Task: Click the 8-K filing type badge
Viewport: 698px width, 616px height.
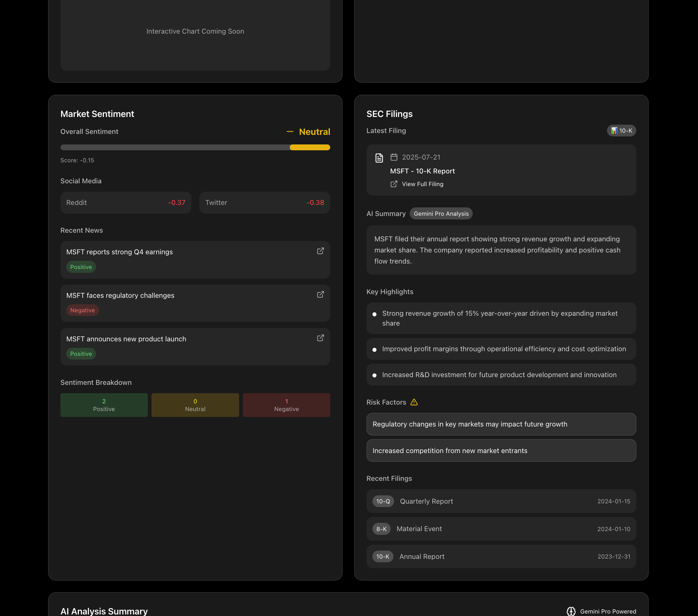Action: click(x=381, y=529)
